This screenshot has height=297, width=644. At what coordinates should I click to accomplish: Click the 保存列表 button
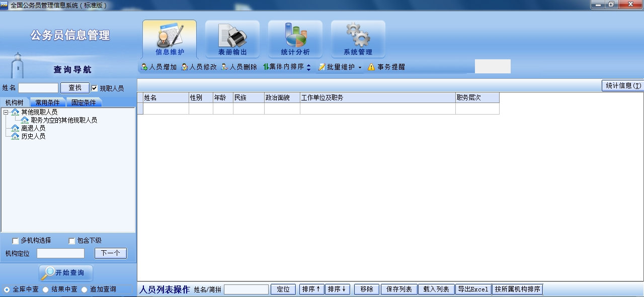399,289
